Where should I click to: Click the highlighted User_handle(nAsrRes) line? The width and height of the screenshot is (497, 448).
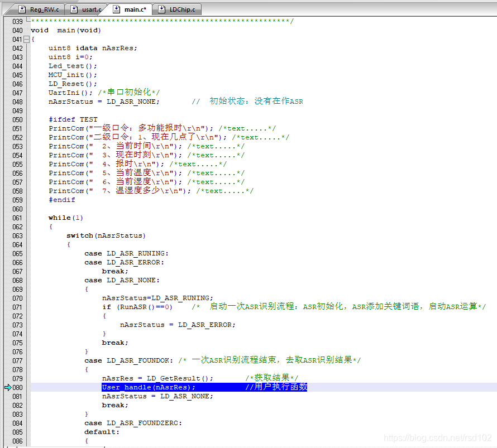(204, 387)
